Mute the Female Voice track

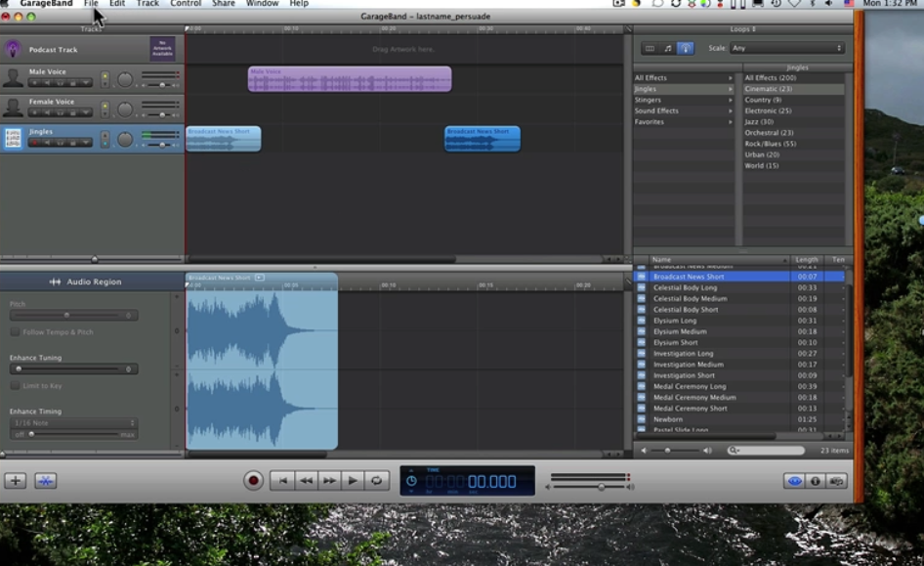(x=47, y=112)
